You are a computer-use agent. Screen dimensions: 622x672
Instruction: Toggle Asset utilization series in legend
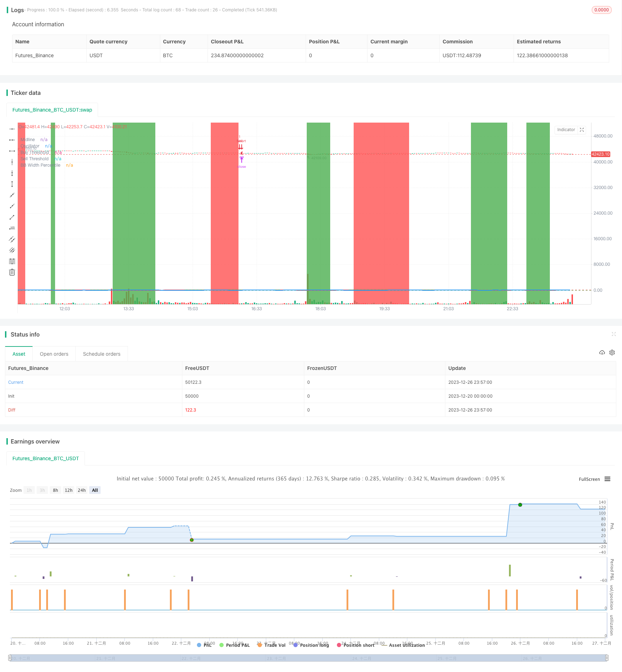[403, 645]
